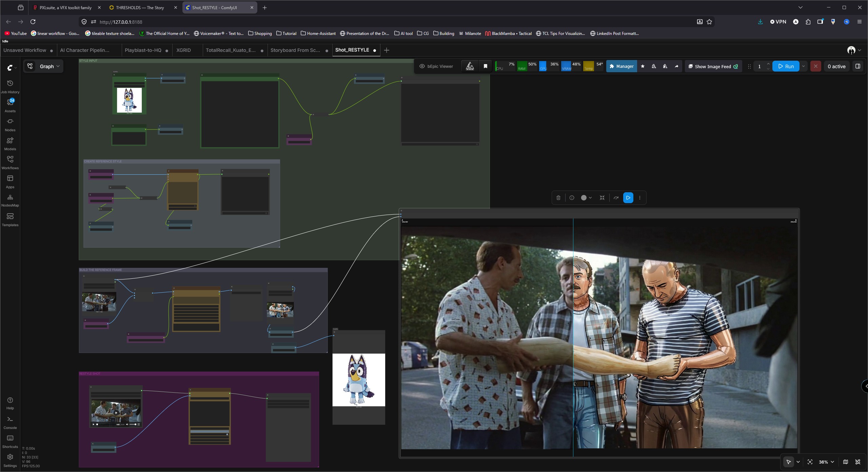Click the Run button
The height and width of the screenshot is (472, 868).
786,66
